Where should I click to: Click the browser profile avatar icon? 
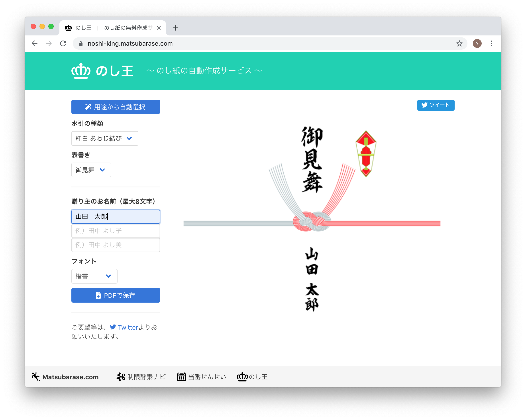point(477,43)
